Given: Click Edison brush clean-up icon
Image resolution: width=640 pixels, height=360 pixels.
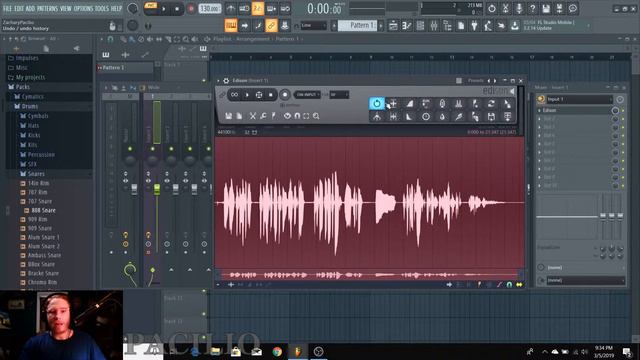Looking at the screenshot, I should [458, 117].
